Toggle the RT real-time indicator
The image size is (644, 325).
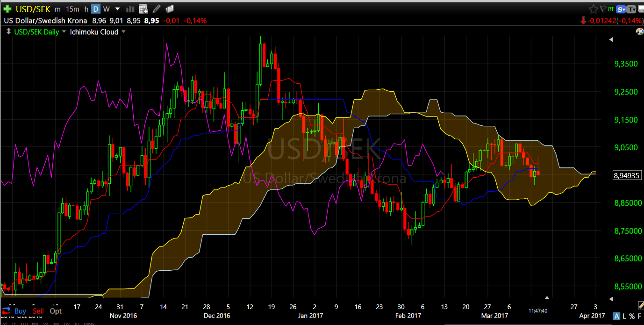[x=611, y=9]
